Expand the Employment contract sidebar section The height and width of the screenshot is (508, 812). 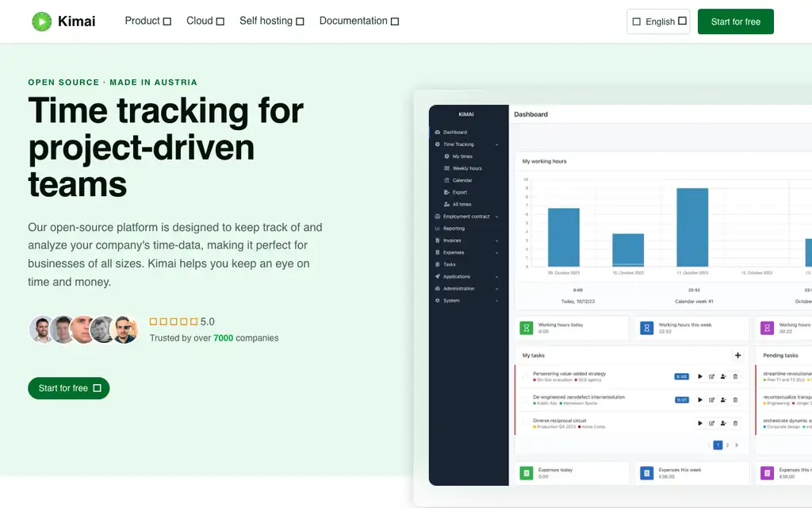tap(496, 217)
